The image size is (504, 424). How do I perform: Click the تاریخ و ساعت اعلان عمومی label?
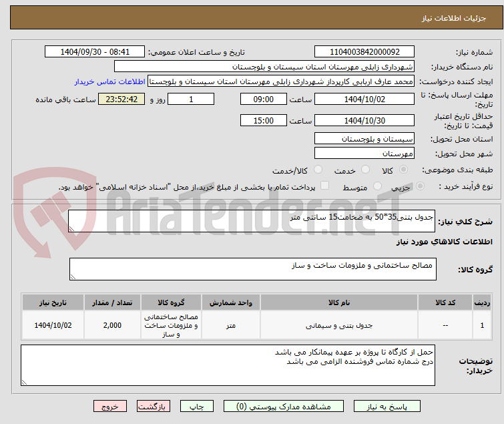point(196,52)
